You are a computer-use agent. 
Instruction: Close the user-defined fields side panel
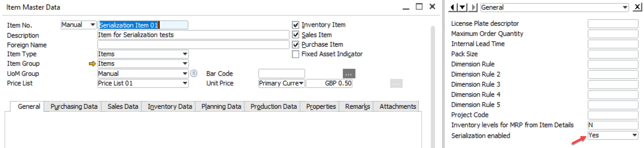click(637, 7)
